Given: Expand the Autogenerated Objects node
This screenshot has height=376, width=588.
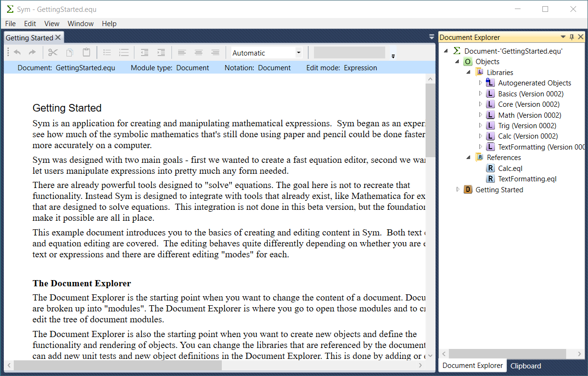Looking at the screenshot, I should (480, 83).
